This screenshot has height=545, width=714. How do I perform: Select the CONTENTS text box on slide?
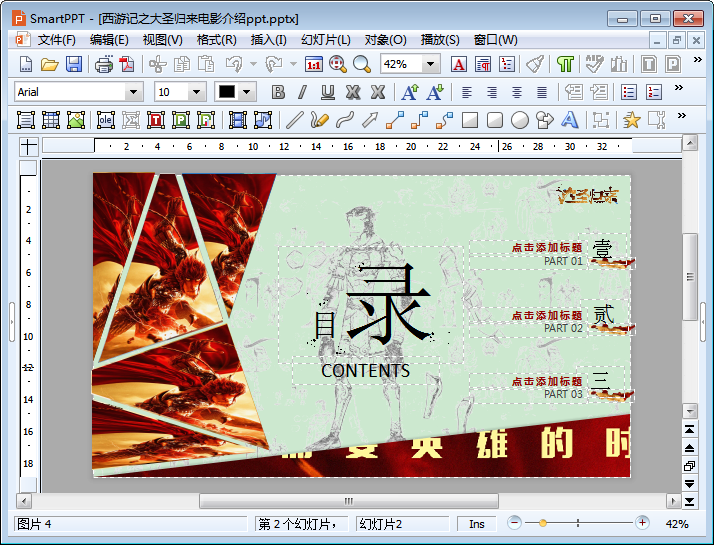click(x=366, y=371)
